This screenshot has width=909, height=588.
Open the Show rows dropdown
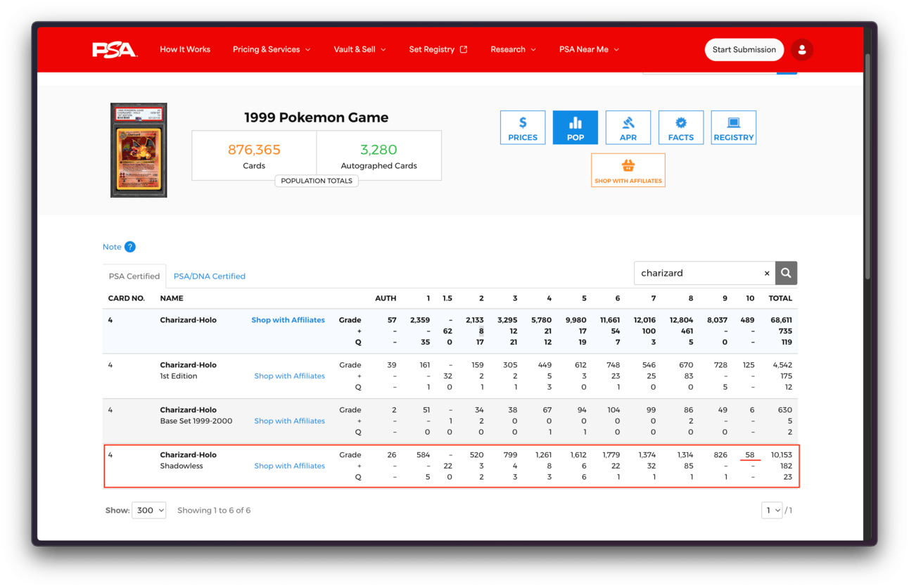point(149,510)
